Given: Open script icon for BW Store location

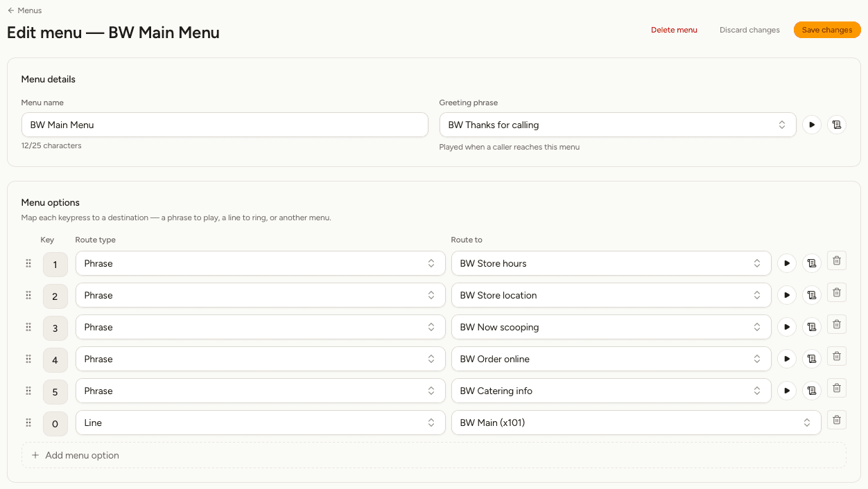Looking at the screenshot, I should point(812,295).
